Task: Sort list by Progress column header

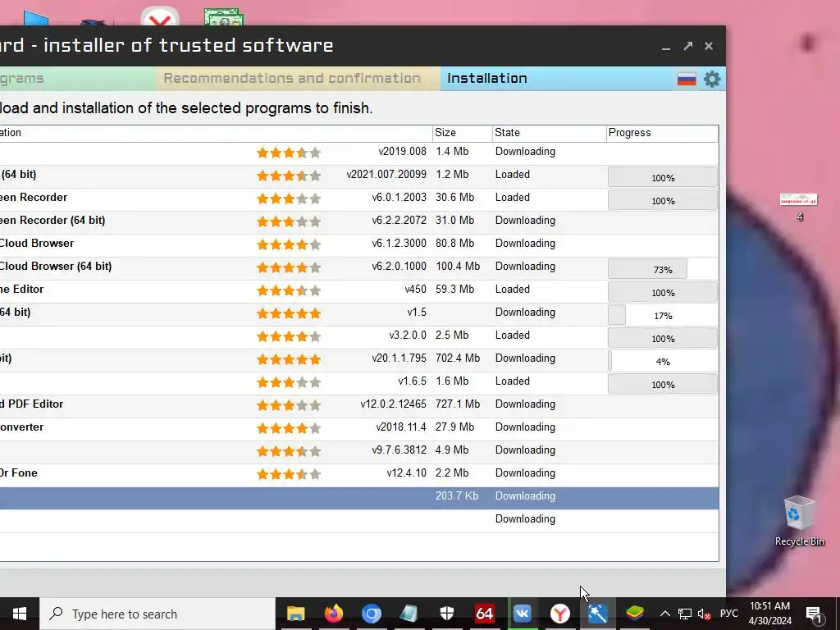Action: (x=662, y=133)
